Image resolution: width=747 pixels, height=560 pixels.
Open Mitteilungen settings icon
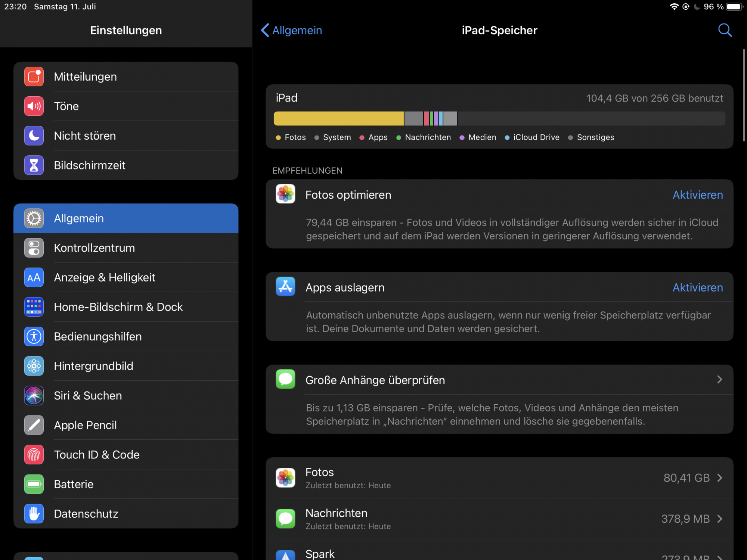[x=34, y=77]
